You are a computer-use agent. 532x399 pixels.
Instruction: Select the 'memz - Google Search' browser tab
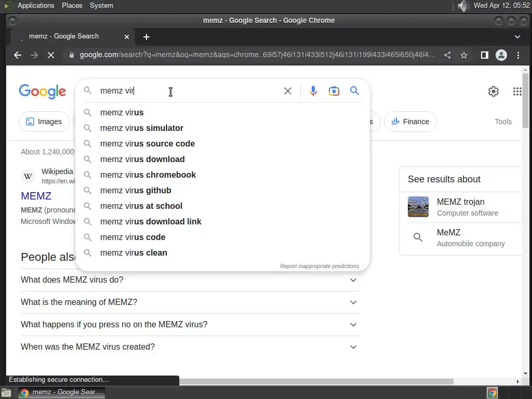[73, 37]
